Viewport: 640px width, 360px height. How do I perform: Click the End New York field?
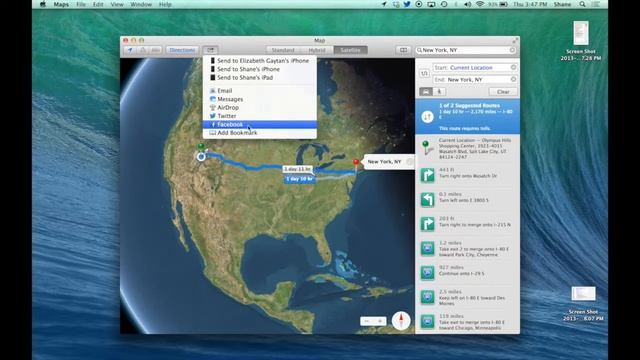click(x=476, y=80)
